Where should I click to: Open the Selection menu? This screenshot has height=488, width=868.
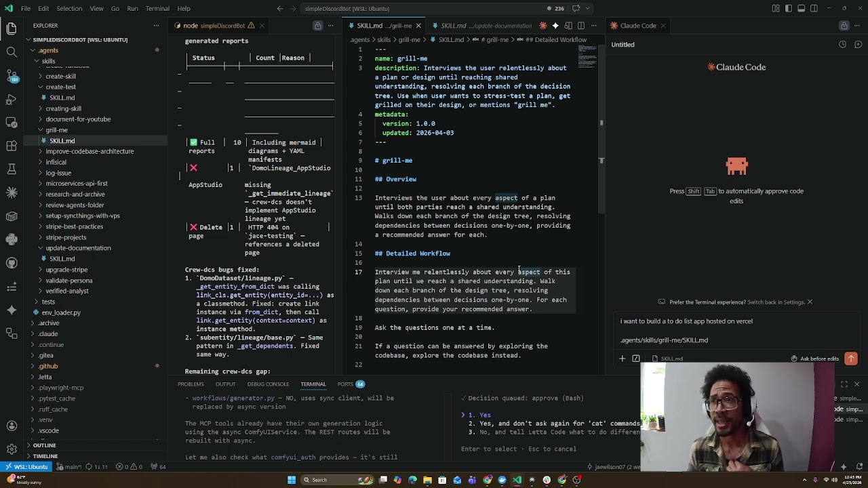[68, 8]
